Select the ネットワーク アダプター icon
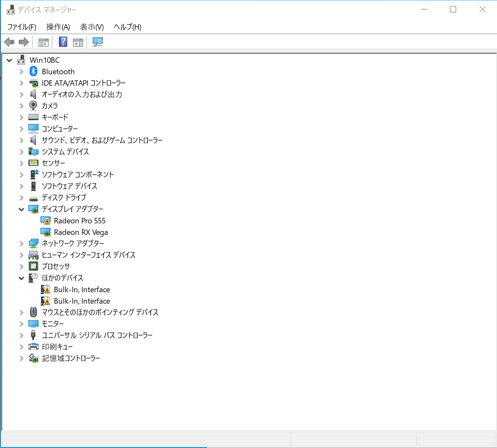The height and width of the screenshot is (448, 497). click(33, 243)
